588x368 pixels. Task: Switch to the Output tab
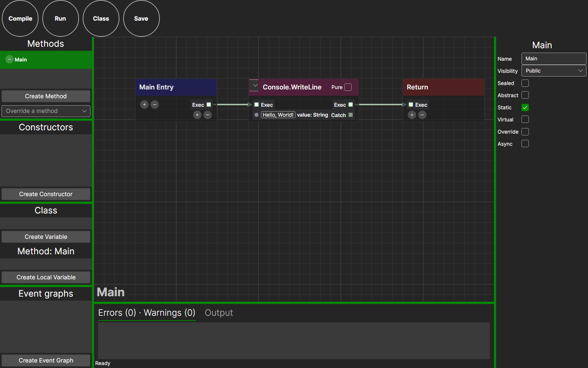(219, 313)
